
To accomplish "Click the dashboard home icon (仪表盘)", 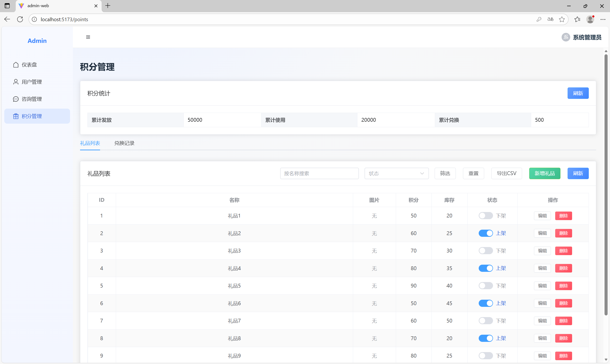I will click(x=16, y=65).
